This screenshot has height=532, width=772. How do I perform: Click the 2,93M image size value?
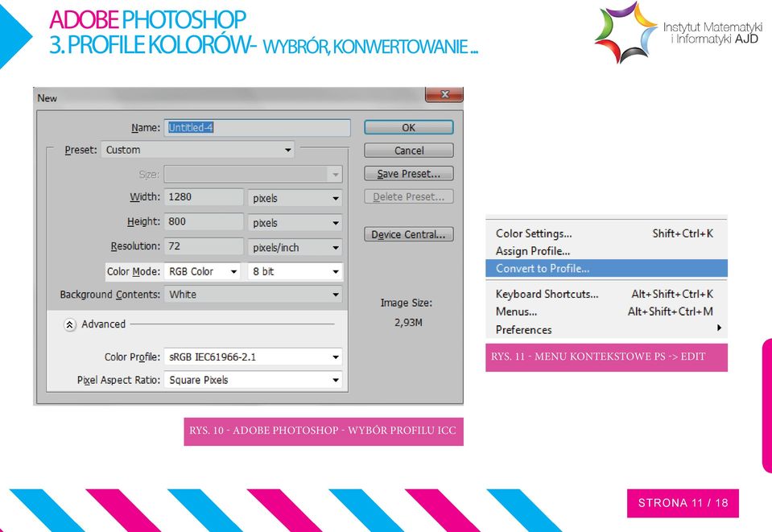point(408,323)
